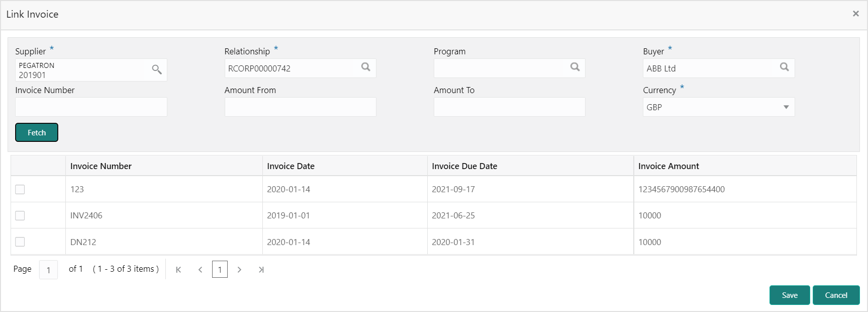Close the Link Invoice dialog
This screenshot has height=312, width=868.
(x=855, y=14)
